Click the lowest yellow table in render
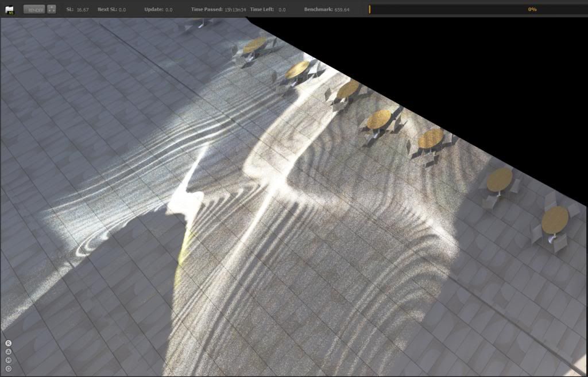The width and height of the screenshot is (588, 377). (x=555, y=220)
